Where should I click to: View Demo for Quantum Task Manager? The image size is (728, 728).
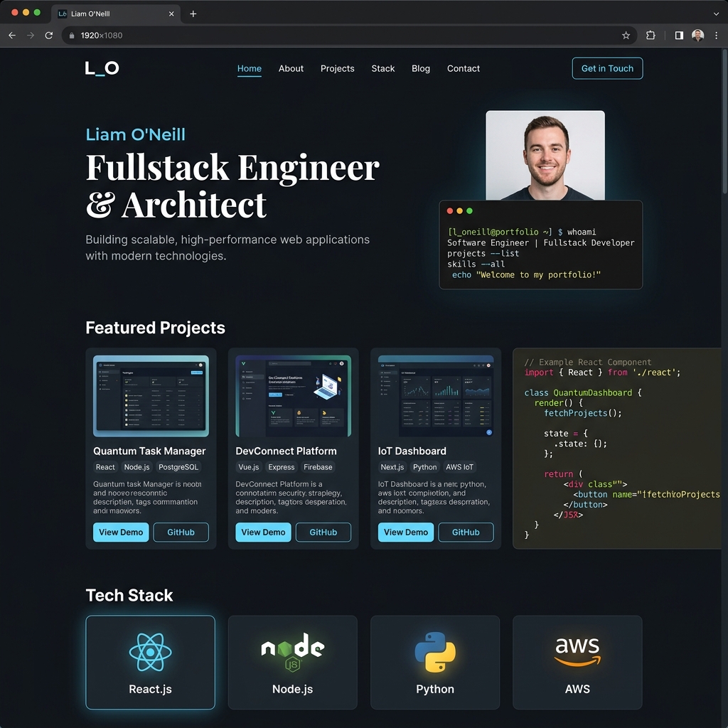[x=121, y=532]
